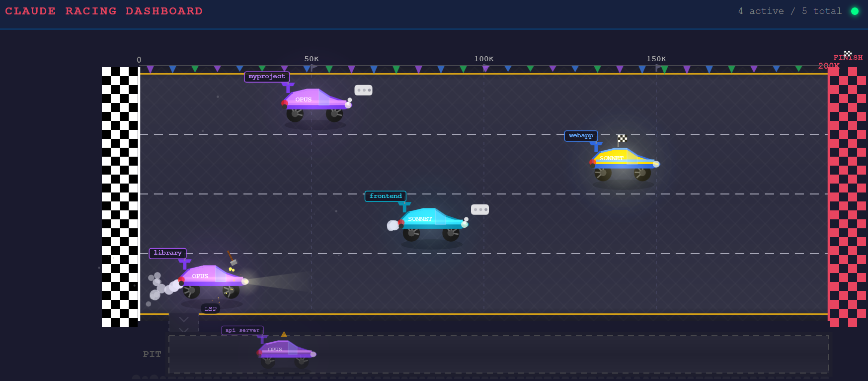Click the thinking bubble beside frontend car
Screen dimensions: 868x381
[480, 209]
